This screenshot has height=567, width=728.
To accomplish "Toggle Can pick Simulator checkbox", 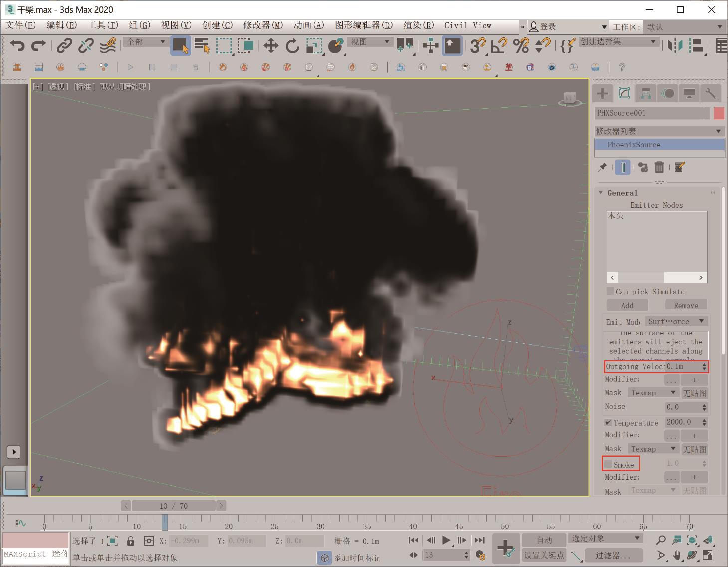I will click(610, 291).
